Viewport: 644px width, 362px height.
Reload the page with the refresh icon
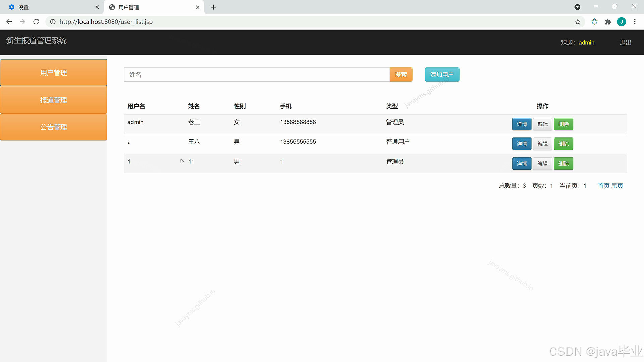click(x=36, y=22)
